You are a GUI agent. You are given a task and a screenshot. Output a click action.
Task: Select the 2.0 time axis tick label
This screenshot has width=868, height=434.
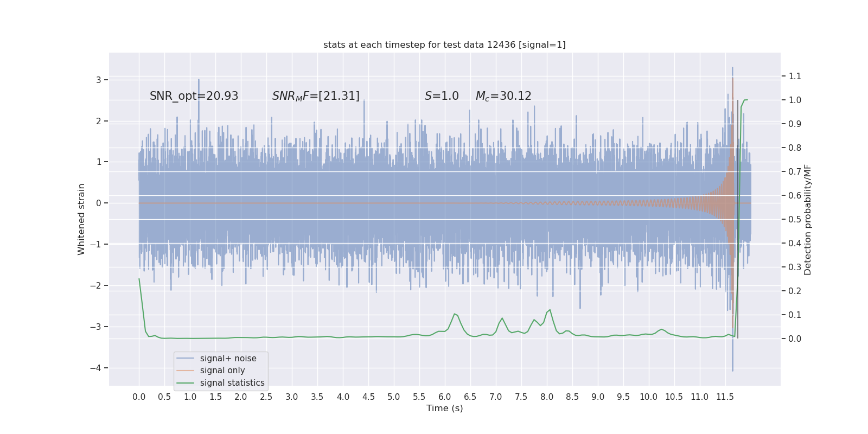coord(241,397)
